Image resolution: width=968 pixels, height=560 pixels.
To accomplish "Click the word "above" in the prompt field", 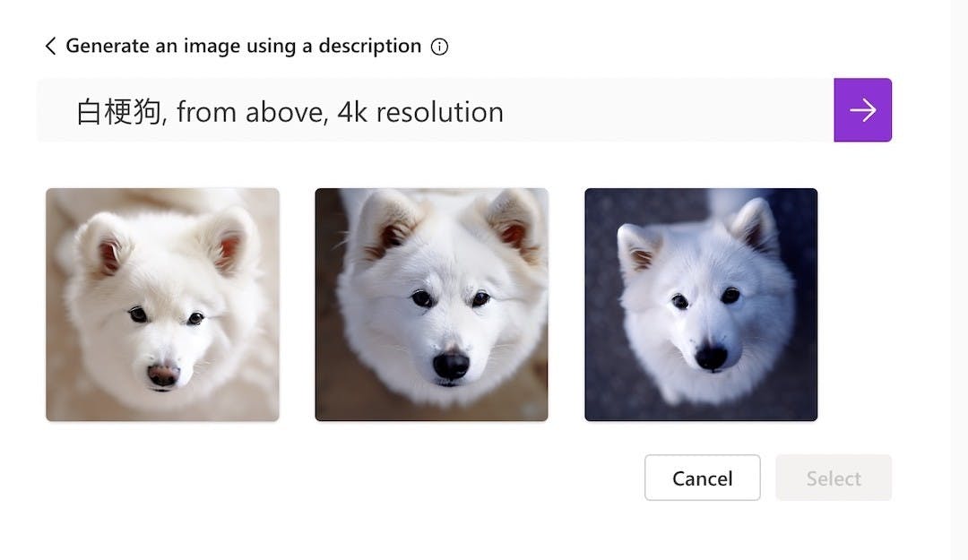I will tap(283, 112).
